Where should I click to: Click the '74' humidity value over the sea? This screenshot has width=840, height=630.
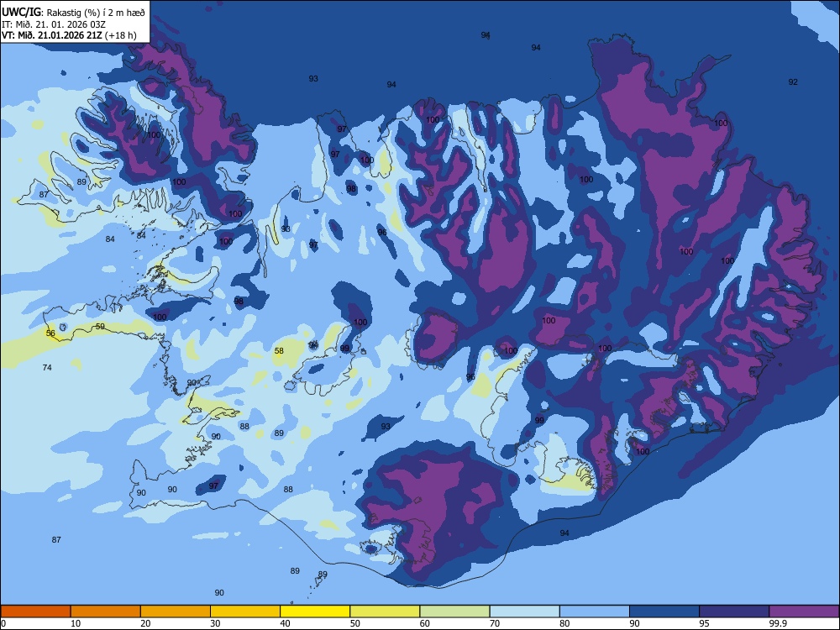(x=47, y=368)
